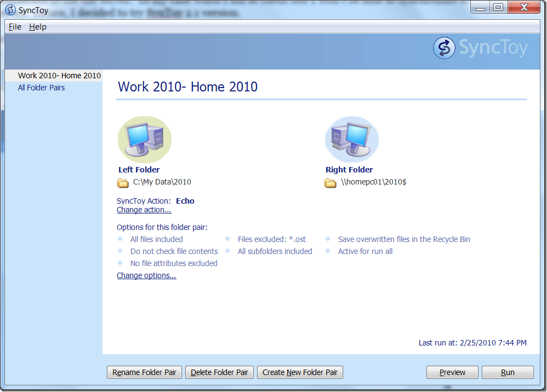Click the SyncToy title bar icon

pyautogui.click(x=10, y=10)
